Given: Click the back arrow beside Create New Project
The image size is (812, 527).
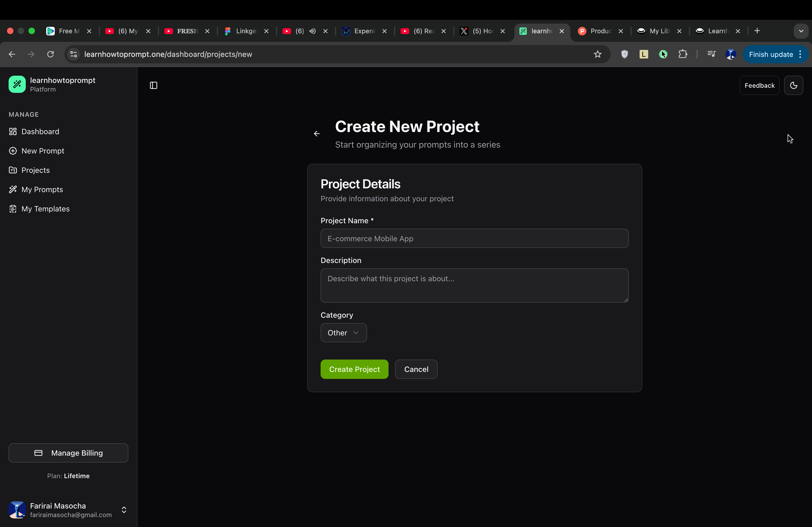Looking at the screenshot, I should click(x=316, y=134).
